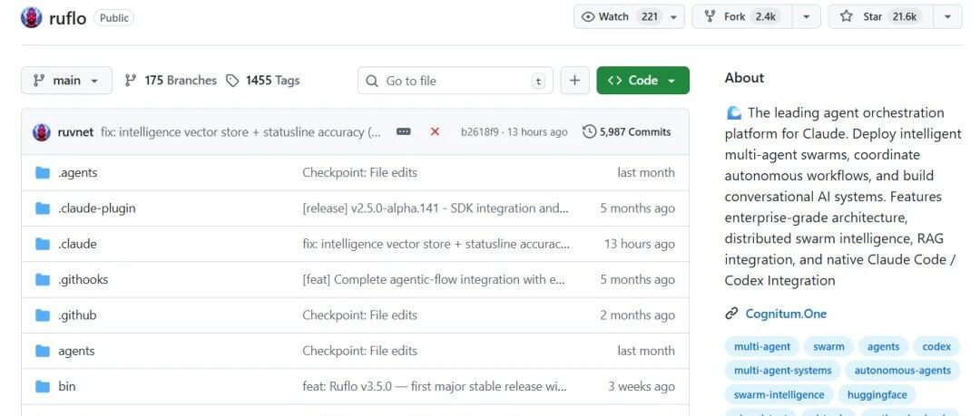Open the .githooks folder

[83, 280]
